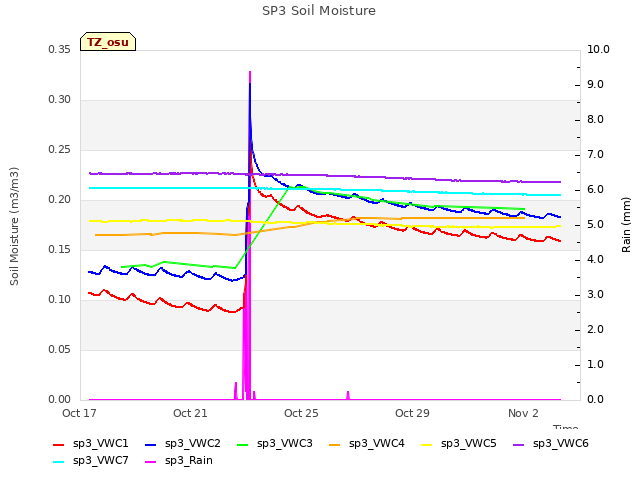Click the Oct 17 x-axis tick label
Screen dimensions: 640x480
pos(79,413)
